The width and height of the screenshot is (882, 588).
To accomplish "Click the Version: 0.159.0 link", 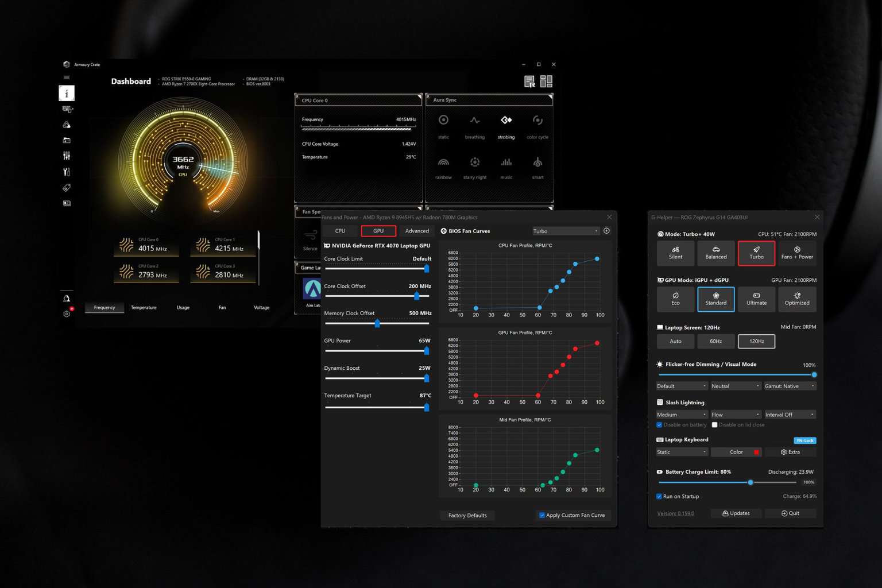I will (x=675, y=513).
